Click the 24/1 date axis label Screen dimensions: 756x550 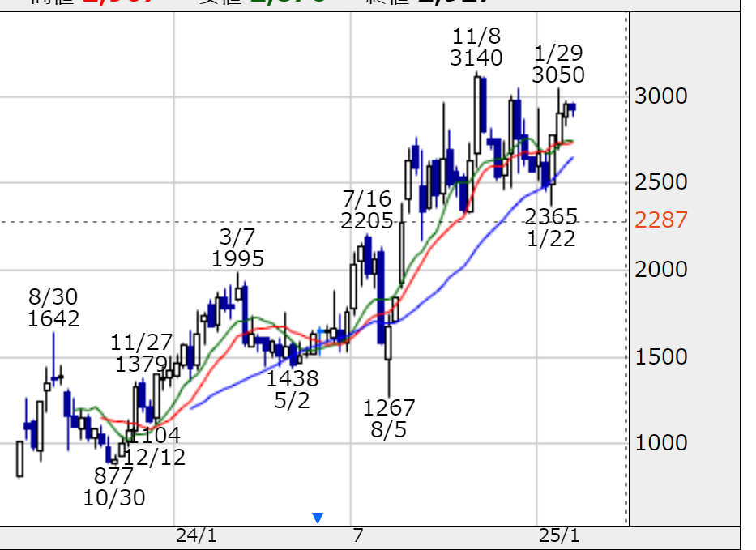[196, 535]
